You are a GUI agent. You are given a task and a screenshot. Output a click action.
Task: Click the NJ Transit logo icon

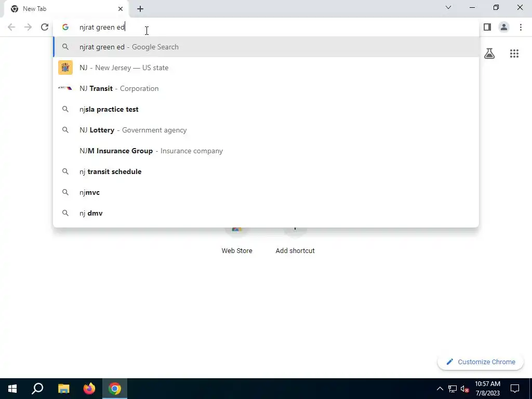click(65, 88)
